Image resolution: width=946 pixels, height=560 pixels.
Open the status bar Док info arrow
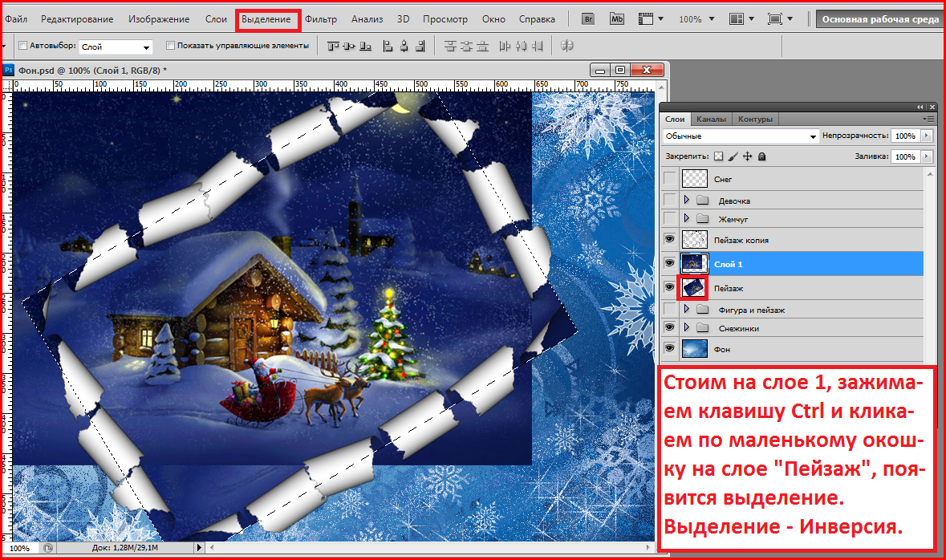199,548
